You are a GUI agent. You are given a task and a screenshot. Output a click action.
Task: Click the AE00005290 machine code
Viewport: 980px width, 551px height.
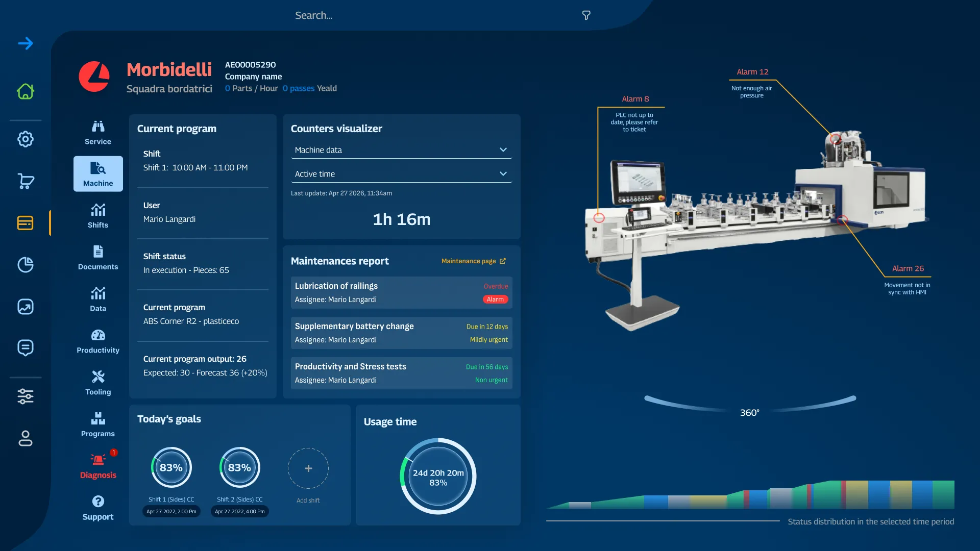coord(250,65)
